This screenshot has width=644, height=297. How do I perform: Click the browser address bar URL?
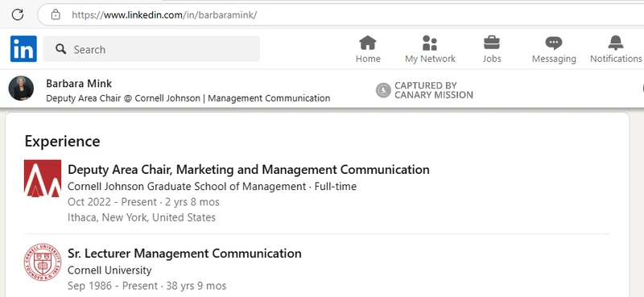[x=164, y=15]
